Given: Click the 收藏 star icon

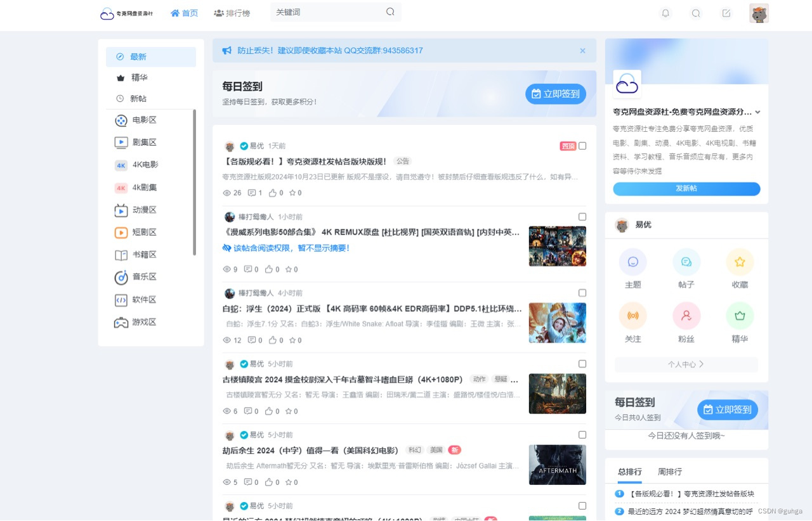Looking at the screenshot, I should [x=740, y=262].
